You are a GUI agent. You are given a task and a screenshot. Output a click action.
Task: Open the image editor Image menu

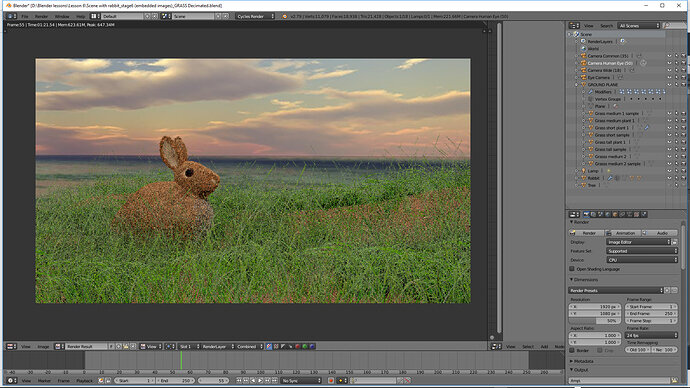point(43,347)
